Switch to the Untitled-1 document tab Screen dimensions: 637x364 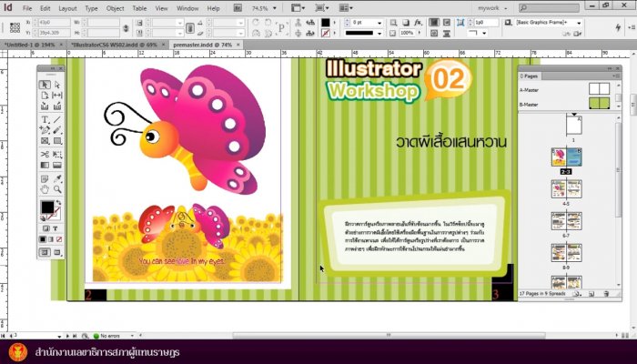click(30, 45)
